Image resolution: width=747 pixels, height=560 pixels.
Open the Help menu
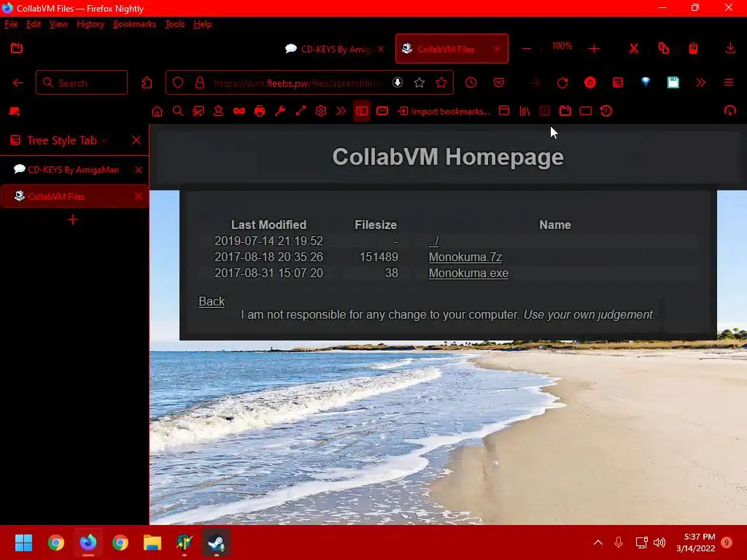tap(203, 24)
